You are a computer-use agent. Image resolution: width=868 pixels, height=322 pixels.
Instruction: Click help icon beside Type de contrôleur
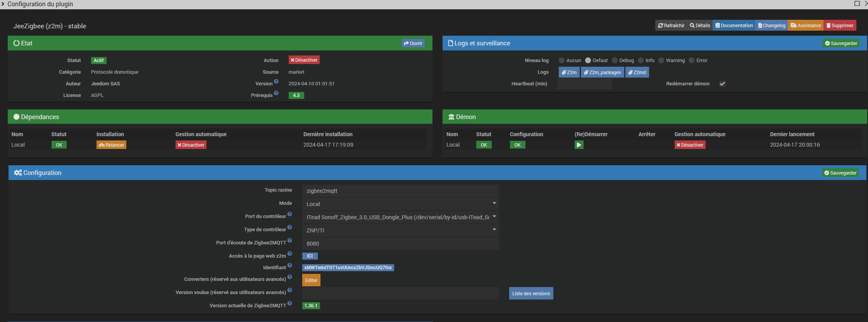coord(289,227)
